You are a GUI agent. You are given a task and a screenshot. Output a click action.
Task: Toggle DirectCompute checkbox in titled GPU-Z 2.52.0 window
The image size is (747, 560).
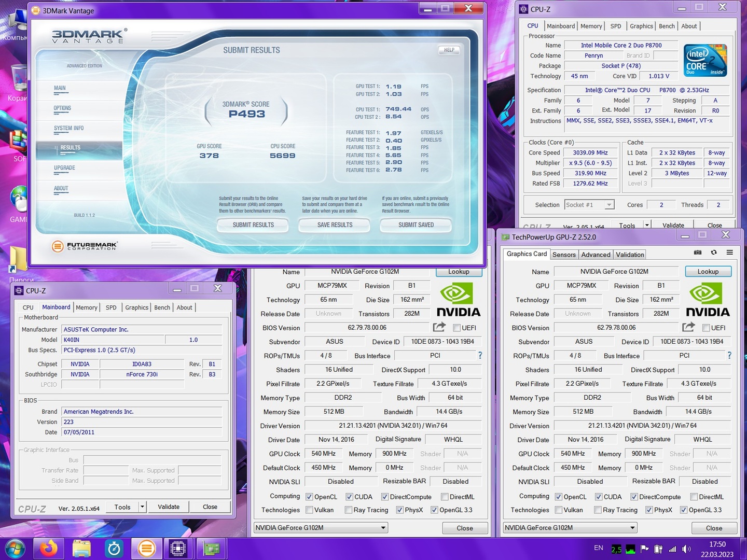634,497
